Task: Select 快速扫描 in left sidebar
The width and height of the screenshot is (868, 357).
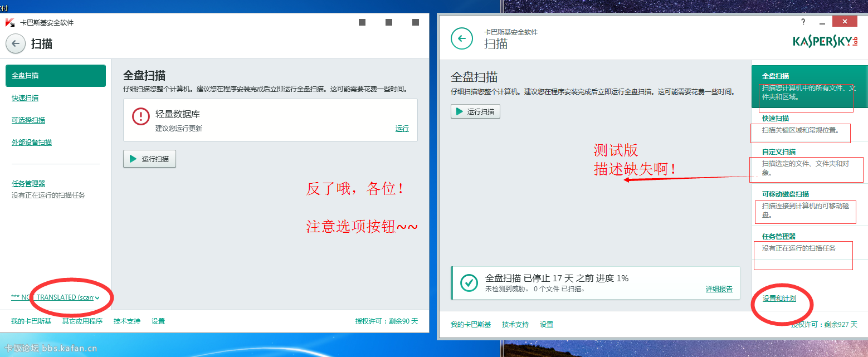Action: (x=25, y=98)
